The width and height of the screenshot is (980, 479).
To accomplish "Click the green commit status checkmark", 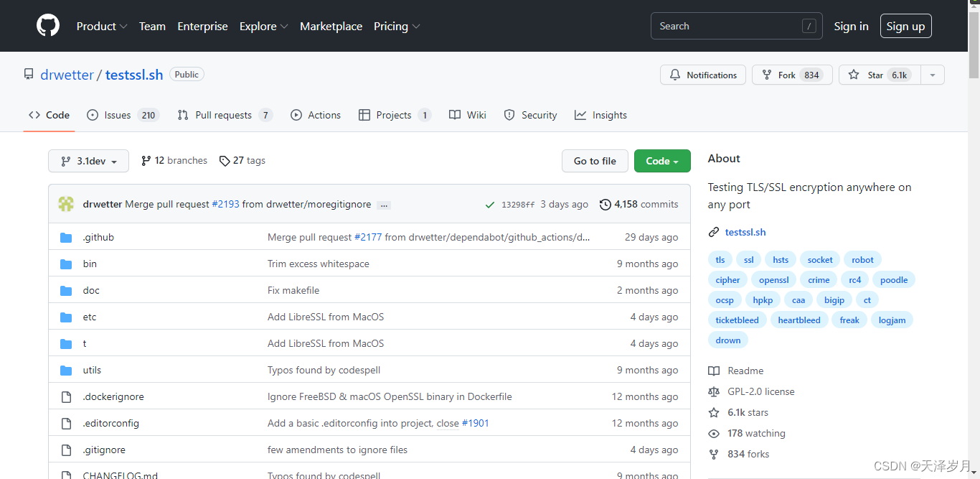I will pyautogui.click(x=490, y=205).
